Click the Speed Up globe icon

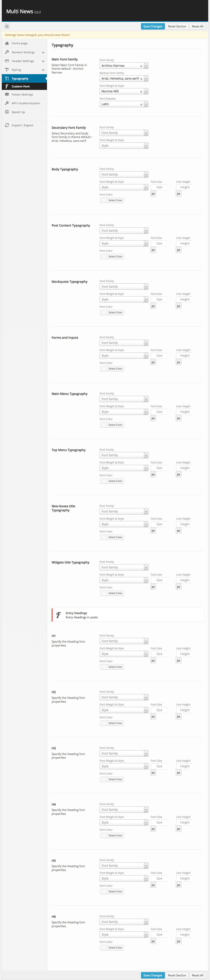click(x=7, y=112)
